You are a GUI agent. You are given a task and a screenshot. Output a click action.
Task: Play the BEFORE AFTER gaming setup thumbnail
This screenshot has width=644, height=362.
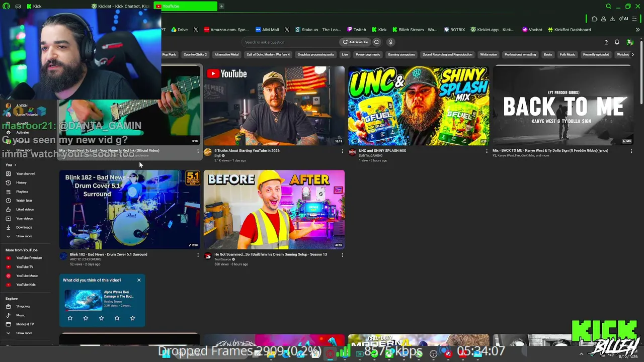274,210
